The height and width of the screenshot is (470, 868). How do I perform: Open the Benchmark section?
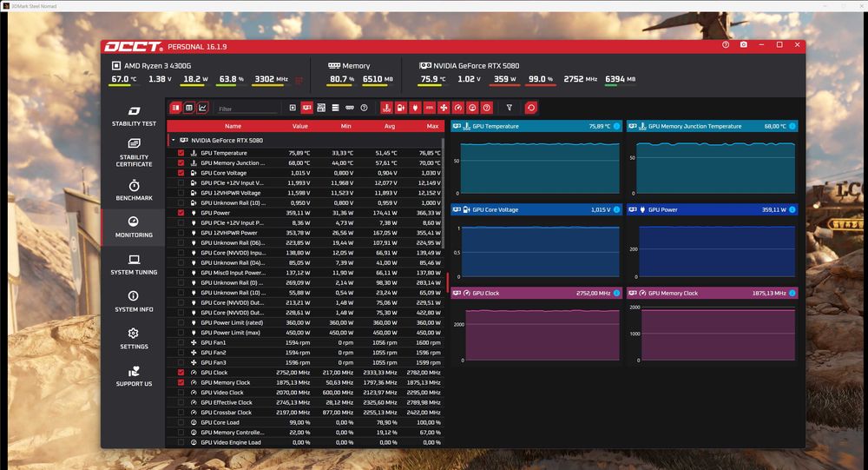coord(134,190)
